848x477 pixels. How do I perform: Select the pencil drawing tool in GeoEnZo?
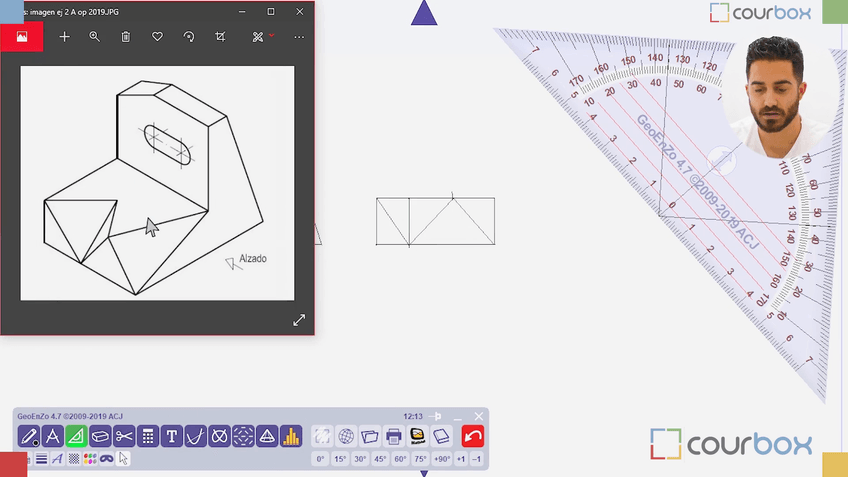click(x=29, y=436)
